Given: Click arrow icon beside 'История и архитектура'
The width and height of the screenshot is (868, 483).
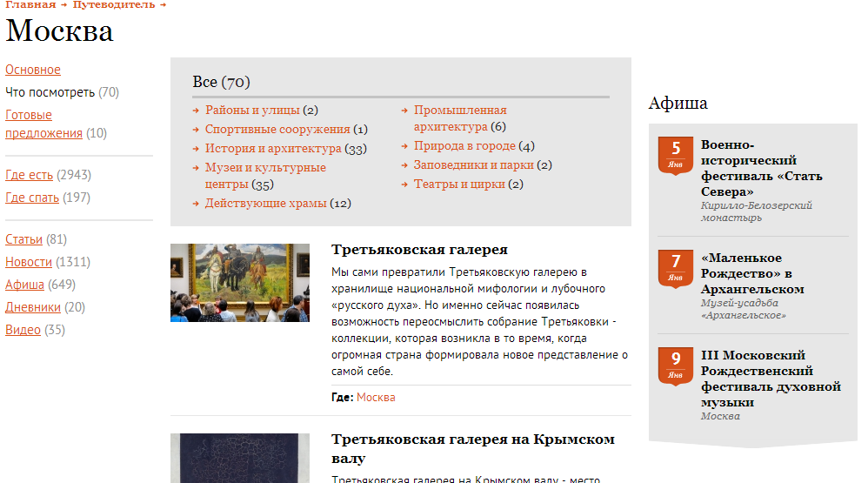Looking at the screenshot, I should (196, 149).
